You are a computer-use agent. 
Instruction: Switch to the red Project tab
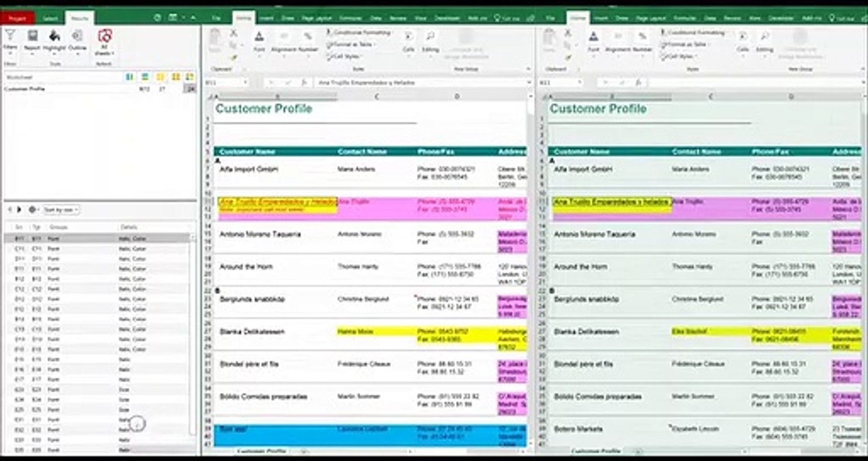(17, 19)
